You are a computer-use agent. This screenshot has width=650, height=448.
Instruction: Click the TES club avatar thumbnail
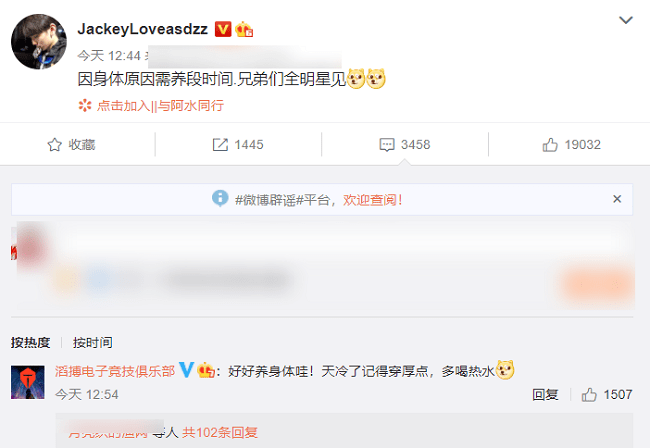coord(28,382)
